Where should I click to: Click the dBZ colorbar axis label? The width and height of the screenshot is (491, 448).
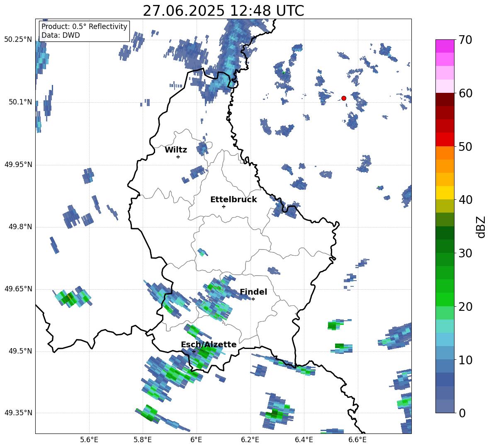(480, 227)
